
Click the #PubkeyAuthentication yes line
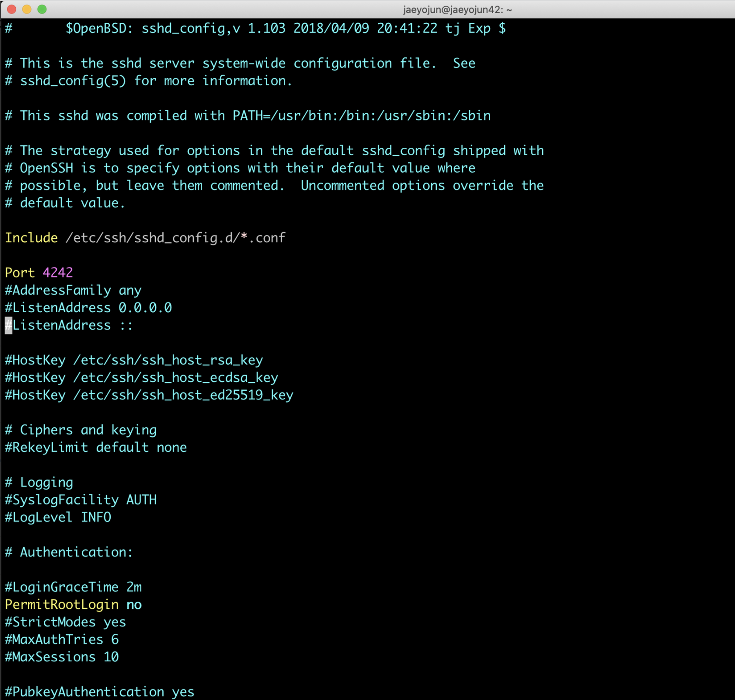pyautogui.click(x=99, y=692)
